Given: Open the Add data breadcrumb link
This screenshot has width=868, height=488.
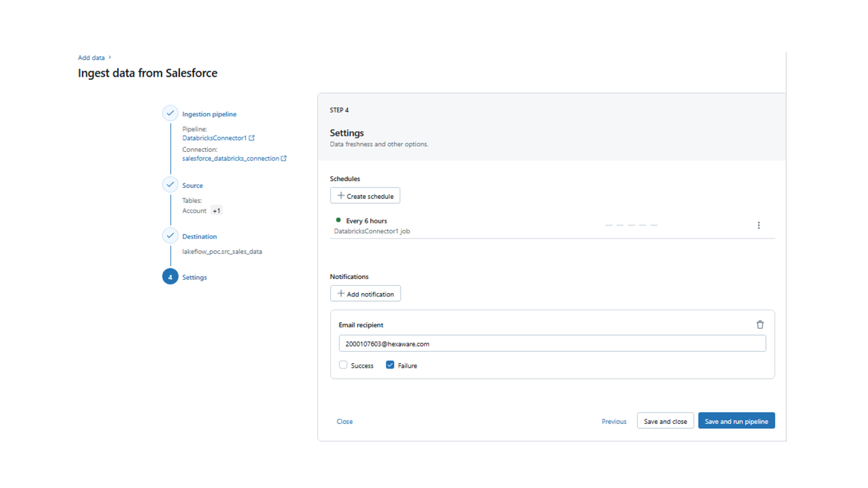Looking at the screenshot, I should click(91, 57).
